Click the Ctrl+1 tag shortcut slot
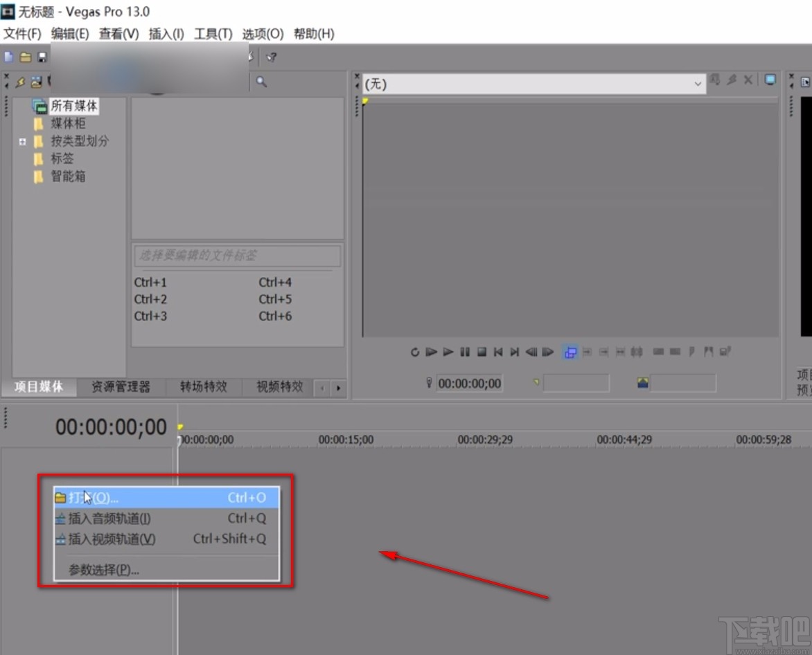The height and width of the screenshot is (655, 812). point(150,282)
